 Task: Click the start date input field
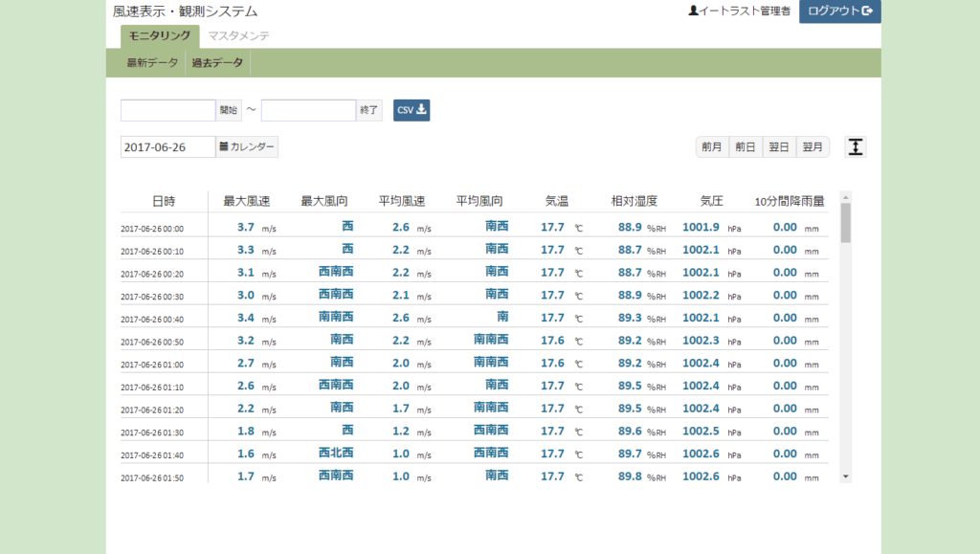coord(168,110)
